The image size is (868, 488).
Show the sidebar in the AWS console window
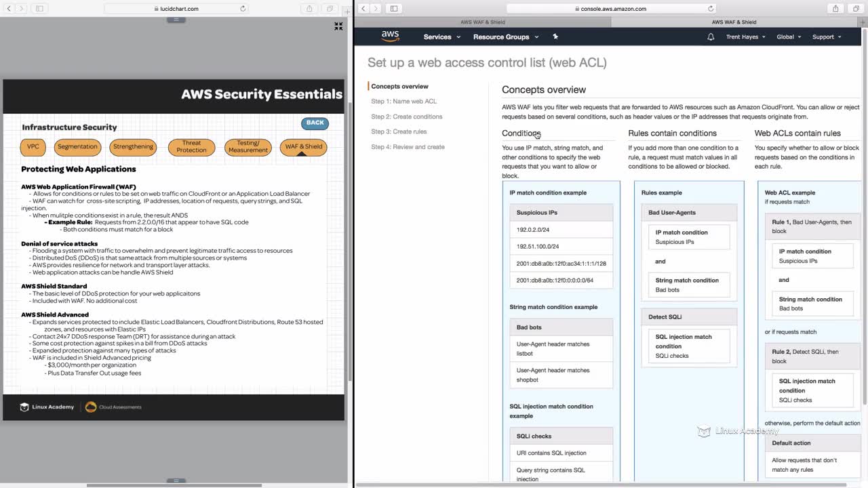point(394,9)
